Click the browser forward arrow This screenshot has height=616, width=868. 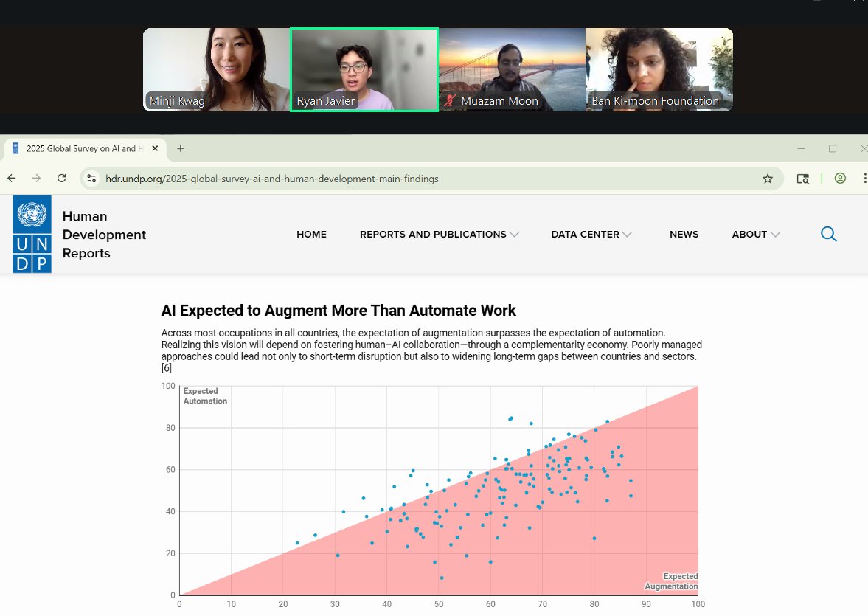(37, 179)
